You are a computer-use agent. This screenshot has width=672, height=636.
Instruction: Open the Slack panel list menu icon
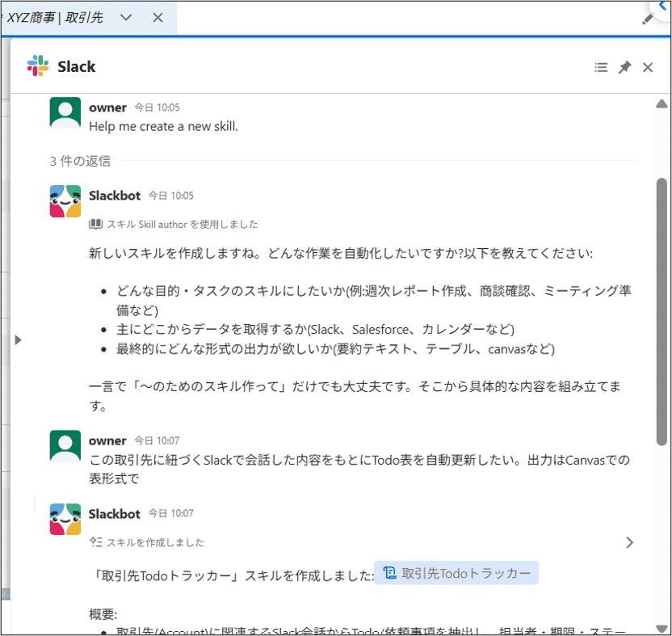[x=601, y=67]
